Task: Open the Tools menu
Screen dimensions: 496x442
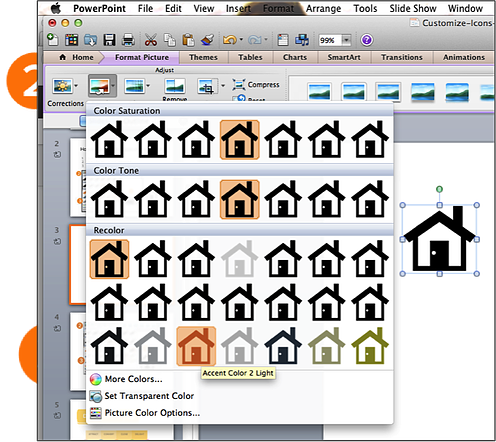Action: click(365, 8)
